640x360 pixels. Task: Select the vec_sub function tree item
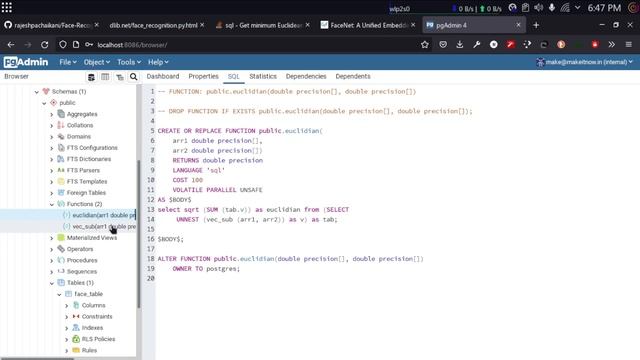click(104, 227)
